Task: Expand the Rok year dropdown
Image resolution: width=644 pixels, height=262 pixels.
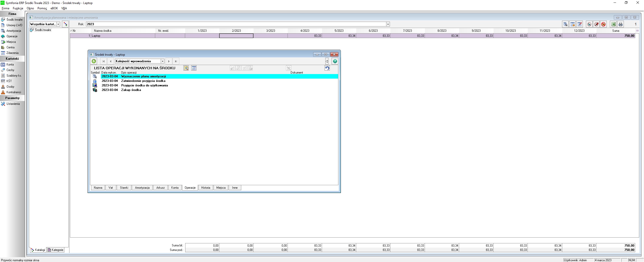Action: point(388,24)
